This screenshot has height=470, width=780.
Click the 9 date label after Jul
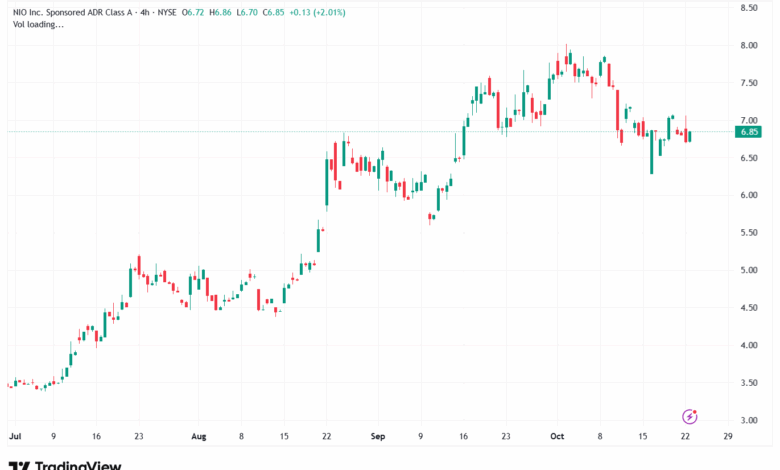coord(53,436)
